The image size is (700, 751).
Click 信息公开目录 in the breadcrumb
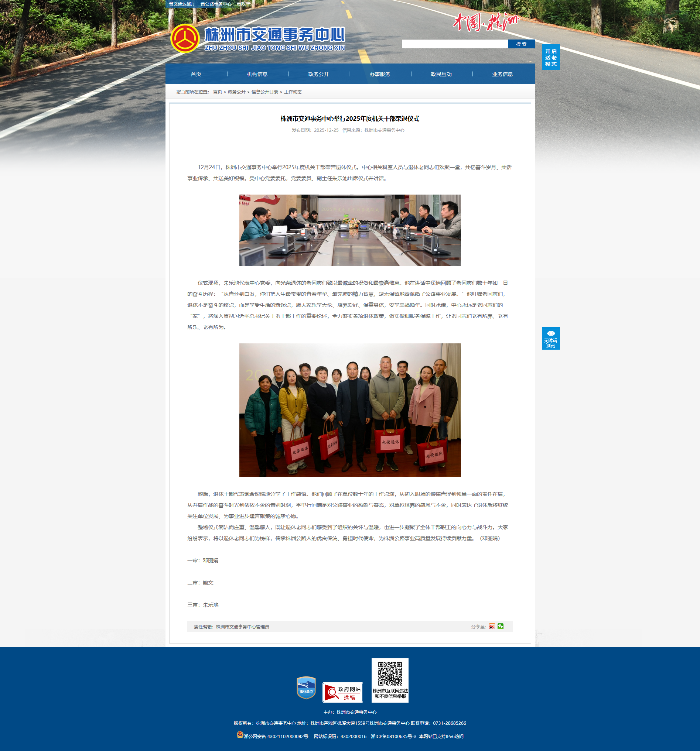pos(264,92)
